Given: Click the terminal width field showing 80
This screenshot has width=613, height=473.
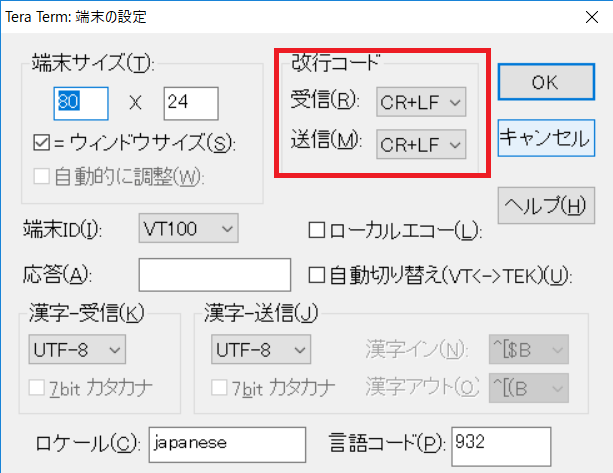Looking at the screenshot, I should coord(81,102).
